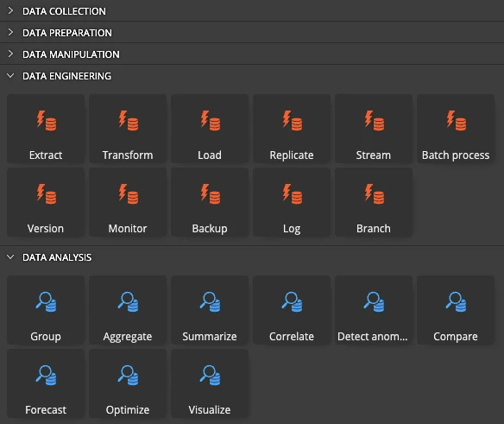Click the DATA ANALYSIS header text
The image size is (504, 424).
click(x=57, y=257)
